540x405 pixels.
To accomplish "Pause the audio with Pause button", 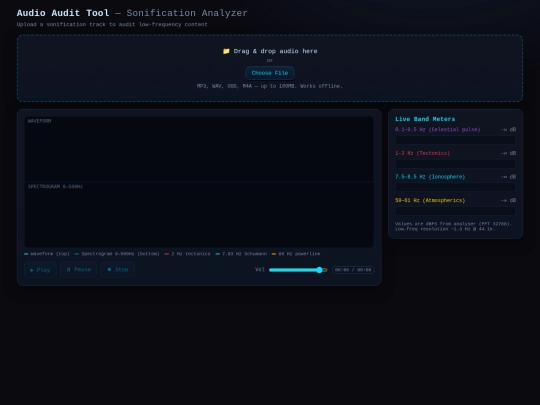I will [x=79, y=270].
